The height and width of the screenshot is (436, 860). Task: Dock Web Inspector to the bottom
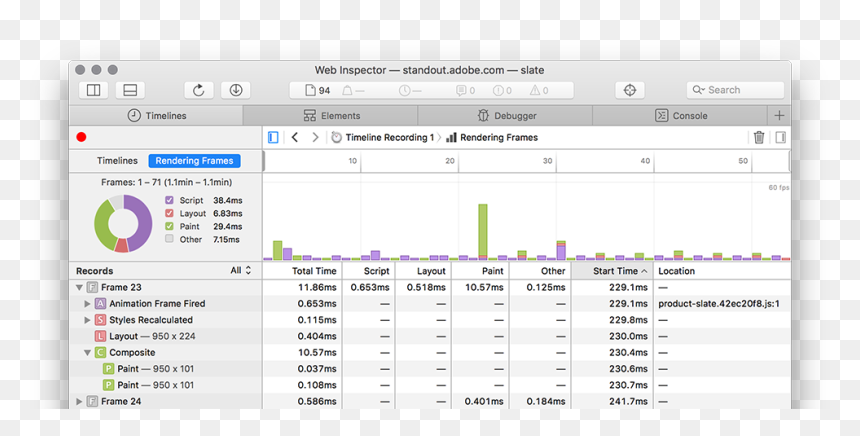[130, 90]
